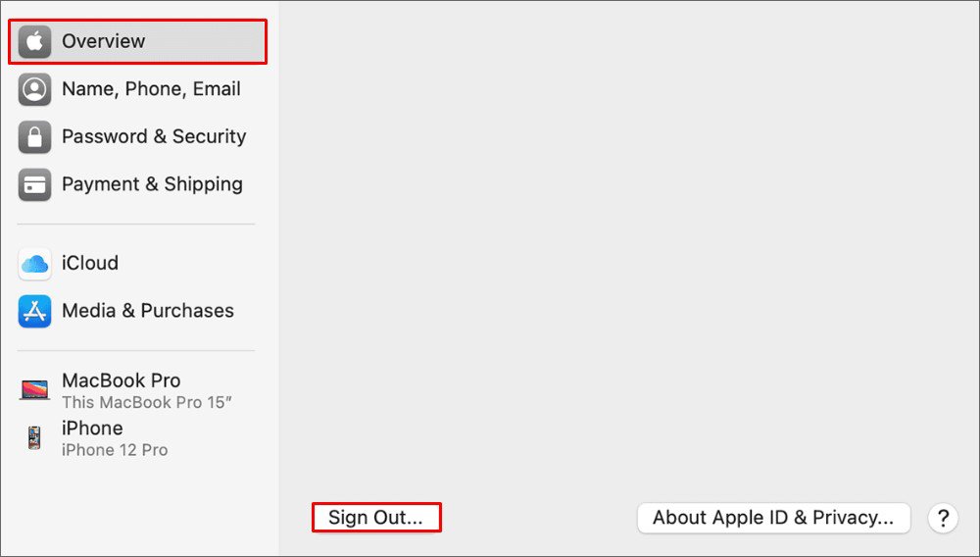Screen dimensions: 980x557
Task: Click the Password & Security lock icon
Action: 34,137
